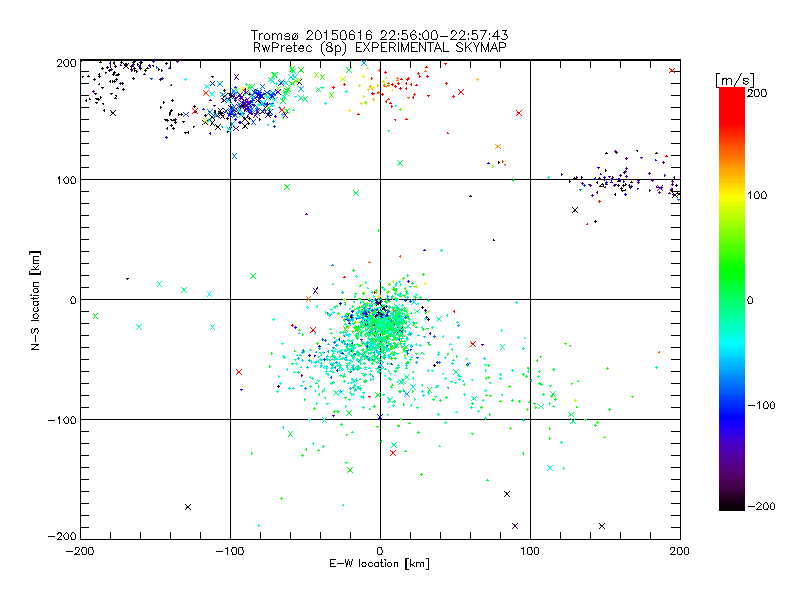
Task: Click the y-axis tick label '-200'
Action: tap(62, 536)
